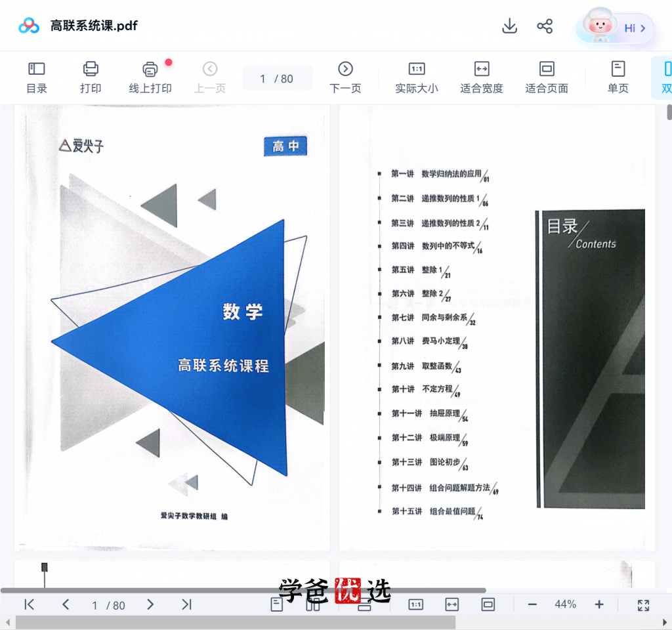Set view to 实际大小 actual size
672x630 pixels.
tap(417, 77)
